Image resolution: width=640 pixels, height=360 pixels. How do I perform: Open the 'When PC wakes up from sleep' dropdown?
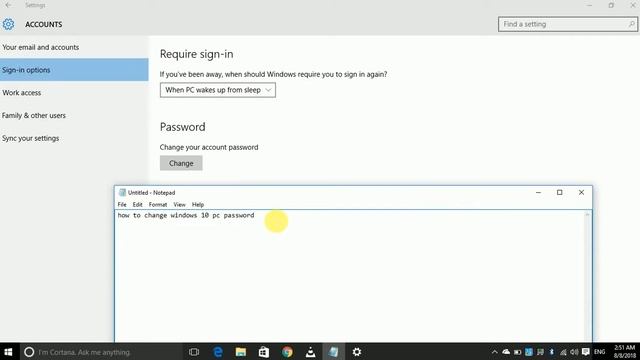(x=218, y=90)
